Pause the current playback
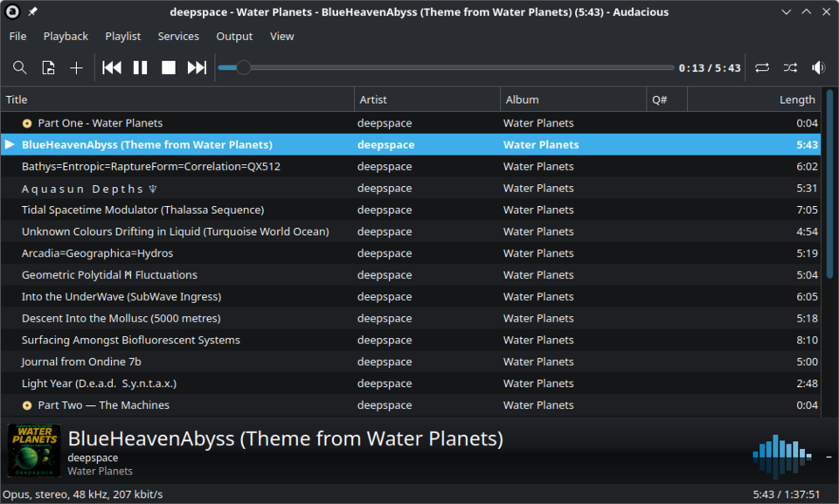839x504 pixels. [x=140, y=67]
